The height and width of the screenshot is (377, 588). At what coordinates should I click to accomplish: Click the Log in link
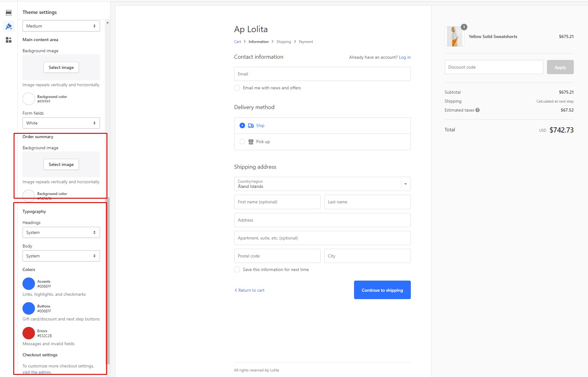[x=404, y=57]
